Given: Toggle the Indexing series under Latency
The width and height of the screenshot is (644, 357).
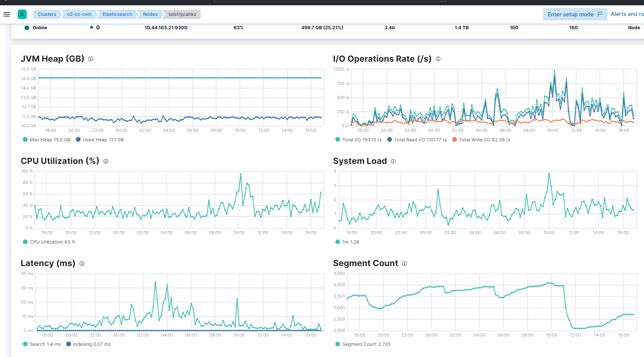Looking at the screenshot, I should coord(88,344).
